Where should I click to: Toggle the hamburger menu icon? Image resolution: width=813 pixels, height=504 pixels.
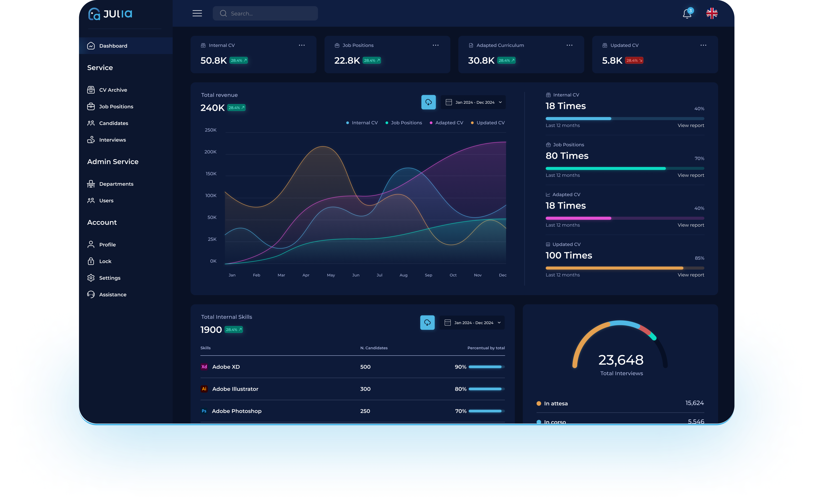click(x=197, y=13)
